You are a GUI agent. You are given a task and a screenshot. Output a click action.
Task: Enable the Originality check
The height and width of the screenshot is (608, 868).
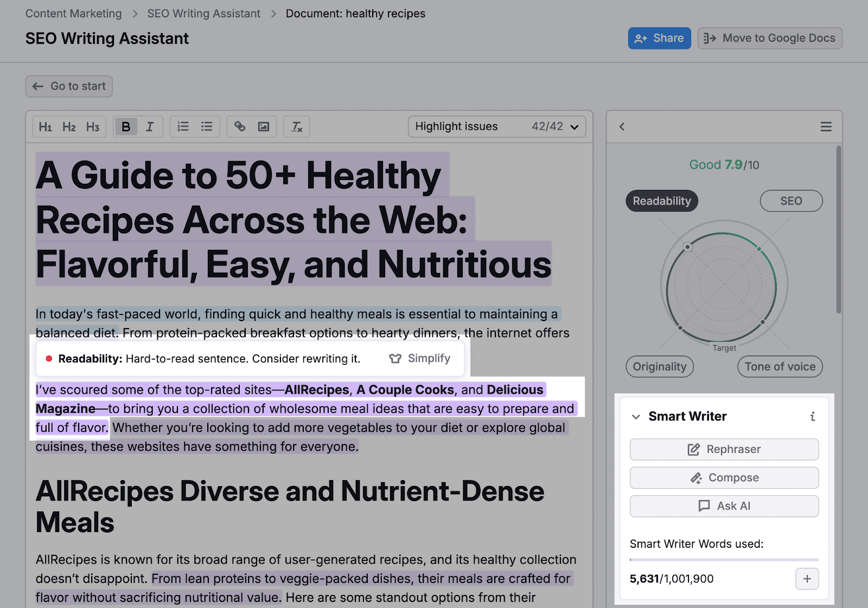[x=659, y=367]
